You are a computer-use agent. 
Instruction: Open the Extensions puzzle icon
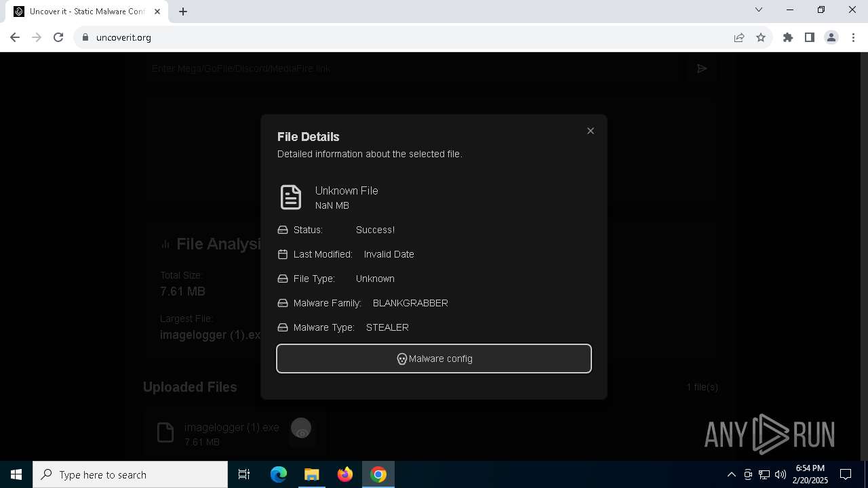(788, 37)
